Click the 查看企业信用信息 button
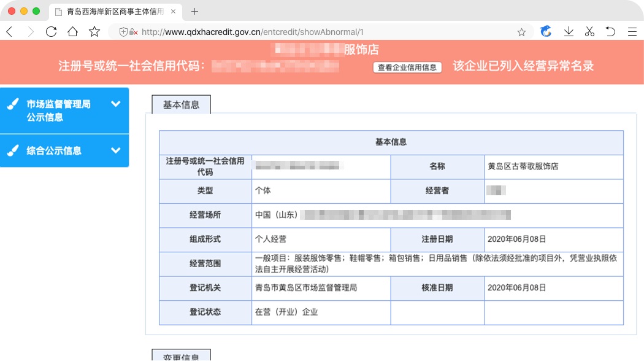This screenshot has width=644, height=361. point(407,68)
